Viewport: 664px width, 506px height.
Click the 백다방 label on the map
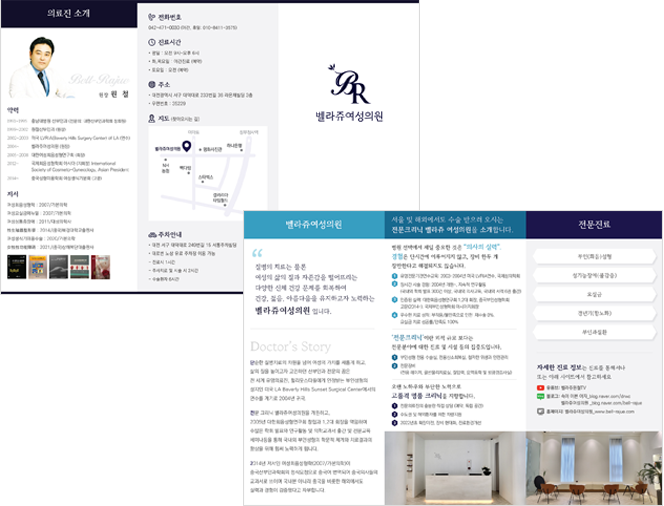tap(185, 168)
